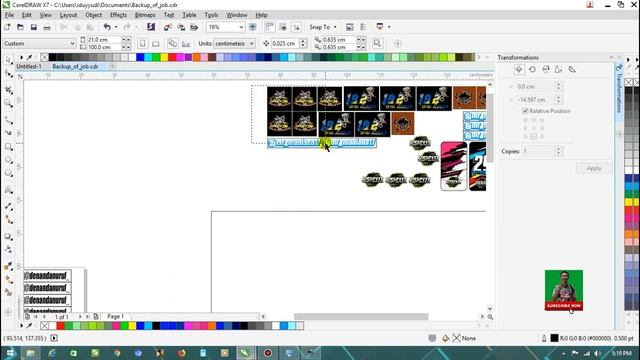Toggle the Relative Position checkbox

click(525, 111)
